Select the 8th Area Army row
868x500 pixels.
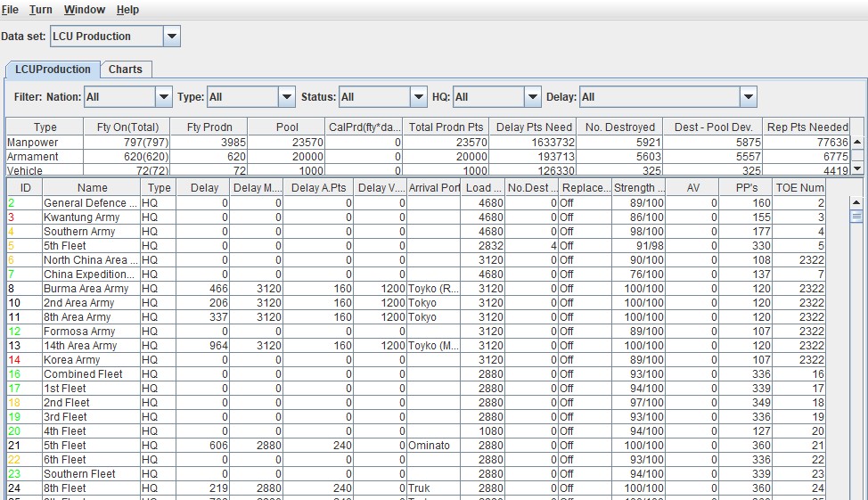[416, 317]
